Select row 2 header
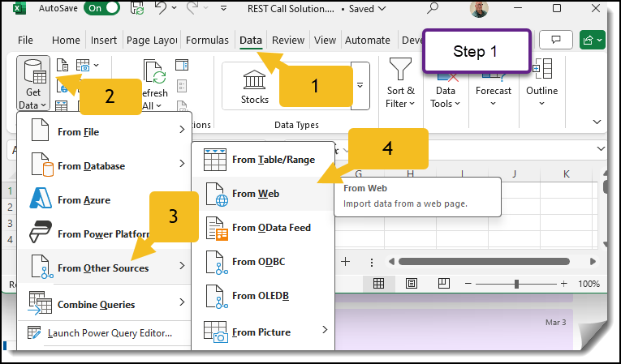621x364 pixels. (10, 207)
